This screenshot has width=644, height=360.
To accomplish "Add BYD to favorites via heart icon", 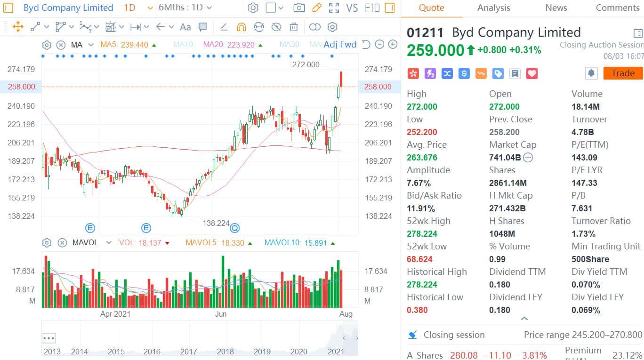I will tap(532, 73).
